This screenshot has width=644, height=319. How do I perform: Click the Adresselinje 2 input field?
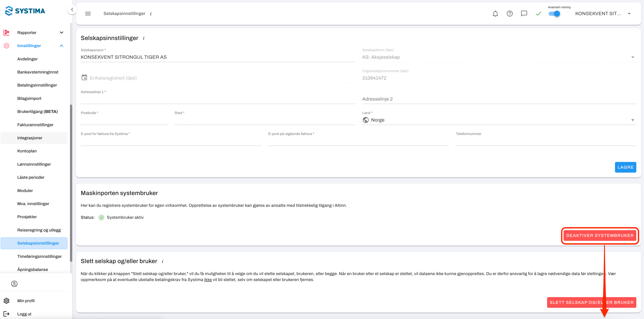[x=499, y=99]
